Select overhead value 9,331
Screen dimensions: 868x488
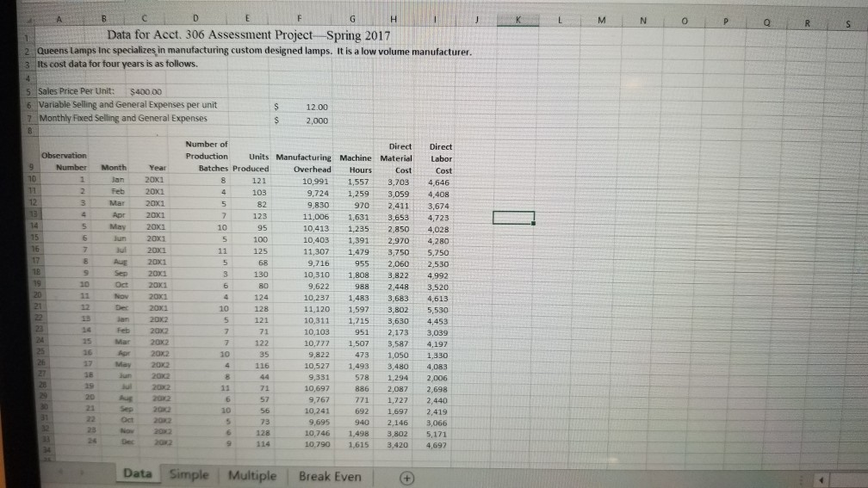(319, 377)
